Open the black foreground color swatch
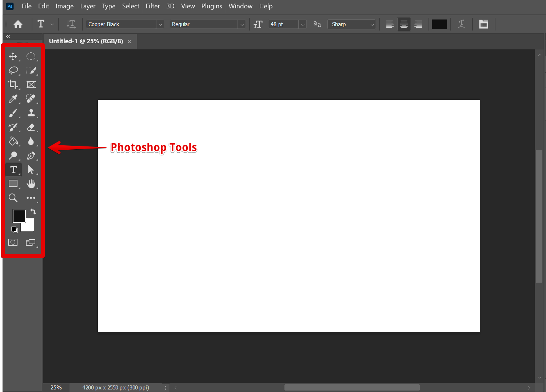 pyautogui.click(x=18, y=215)
